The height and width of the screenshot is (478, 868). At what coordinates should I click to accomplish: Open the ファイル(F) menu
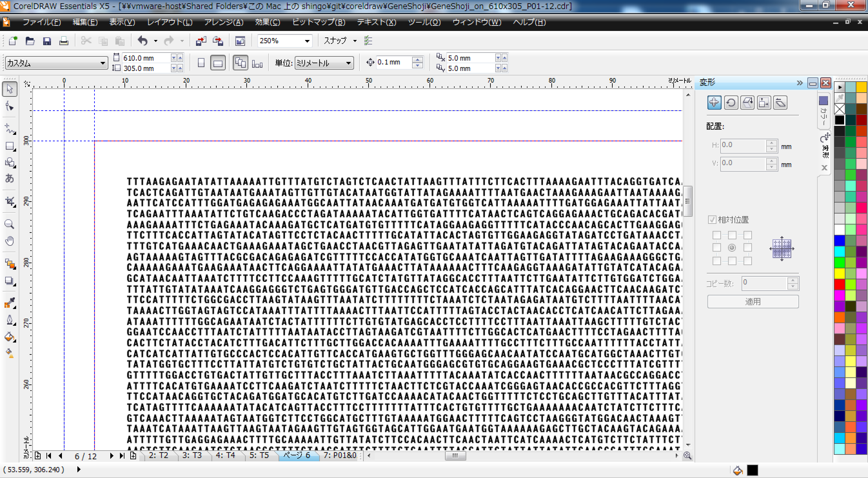pyautogui.click(x=42, y=22)
